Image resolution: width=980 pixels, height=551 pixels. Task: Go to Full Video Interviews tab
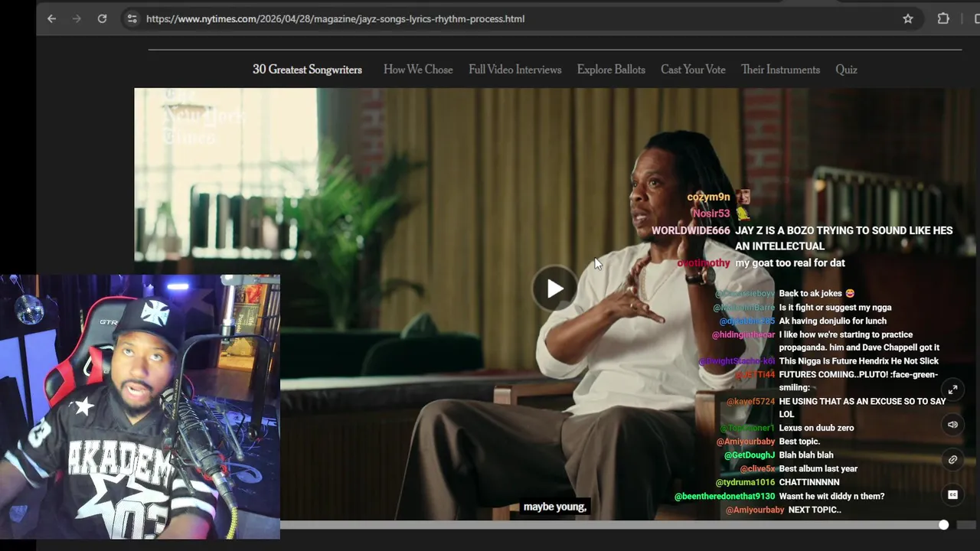(x=515, y=70)
